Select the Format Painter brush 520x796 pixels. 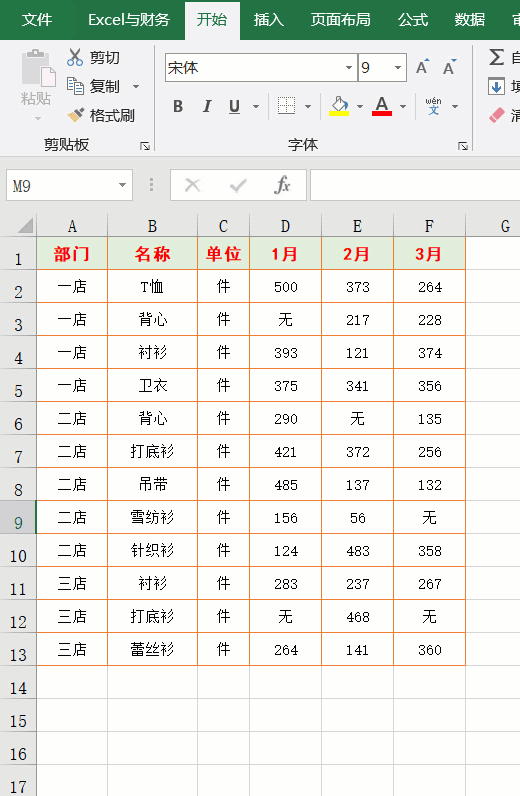(76, 115)
